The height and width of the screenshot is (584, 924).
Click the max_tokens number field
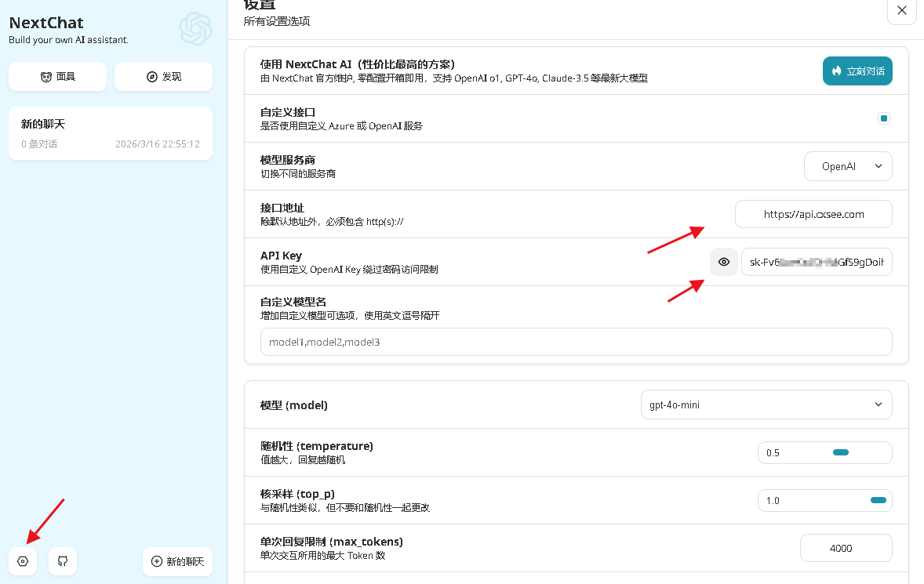846,548
